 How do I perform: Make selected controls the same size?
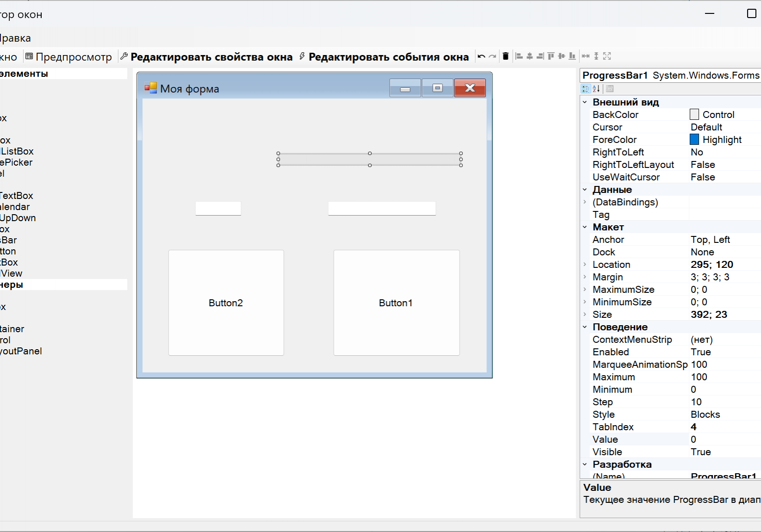607,56
